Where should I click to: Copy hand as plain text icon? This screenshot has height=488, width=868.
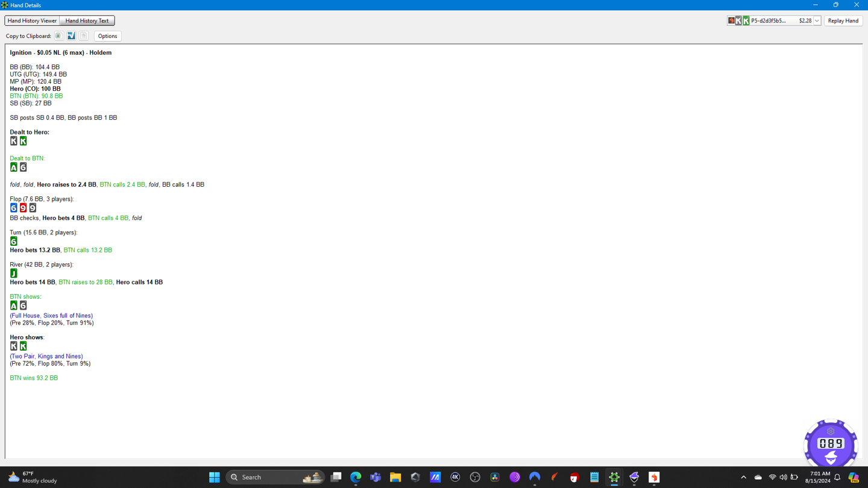(84, 36)
